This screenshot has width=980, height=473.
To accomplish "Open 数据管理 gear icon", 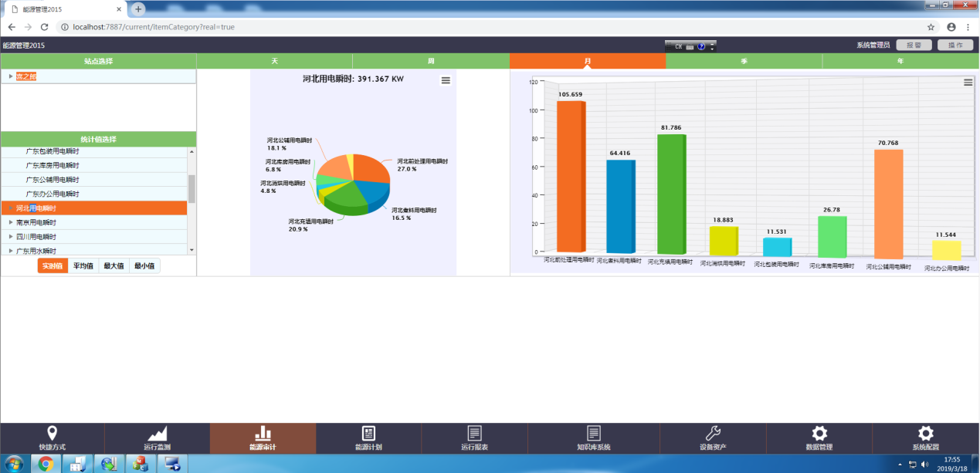I will pyautogui.click(x=819, y=434).
